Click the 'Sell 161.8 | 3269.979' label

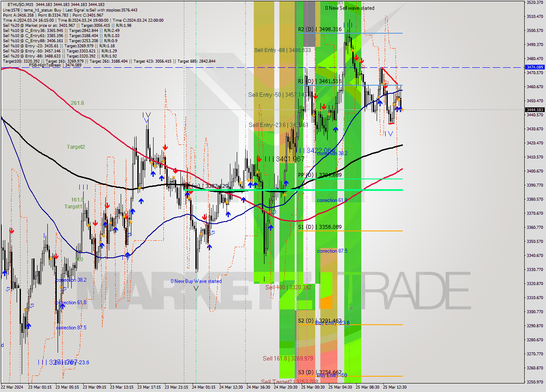288,359
